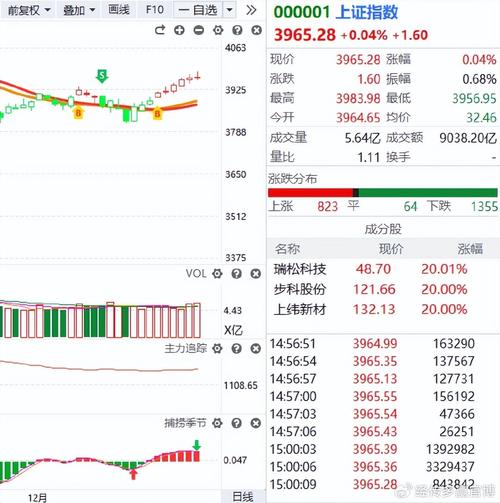The width and height of the screenshot is (500, 503).
Task: Open the 步科股份 stock row
Action: [x=383, y=289]
